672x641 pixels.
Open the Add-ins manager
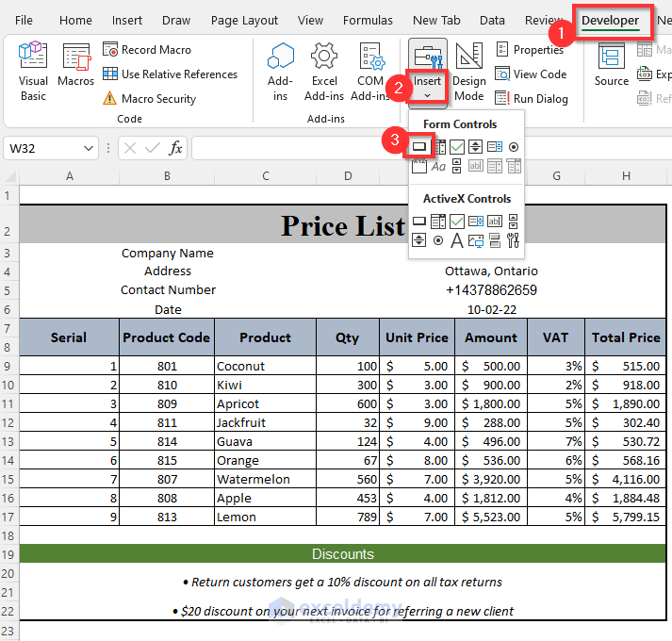[x=280, y=72]
